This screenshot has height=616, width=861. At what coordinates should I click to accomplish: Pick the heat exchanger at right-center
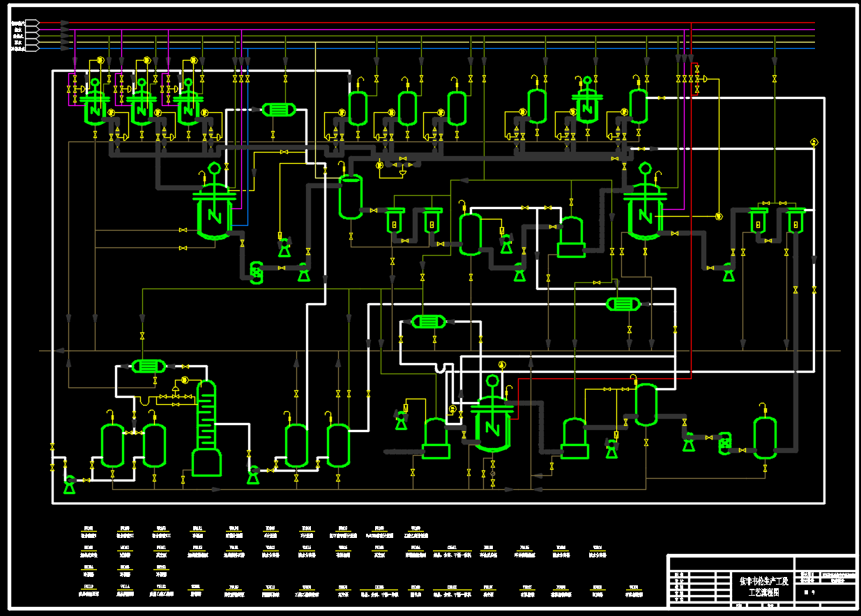click(623, 304)
